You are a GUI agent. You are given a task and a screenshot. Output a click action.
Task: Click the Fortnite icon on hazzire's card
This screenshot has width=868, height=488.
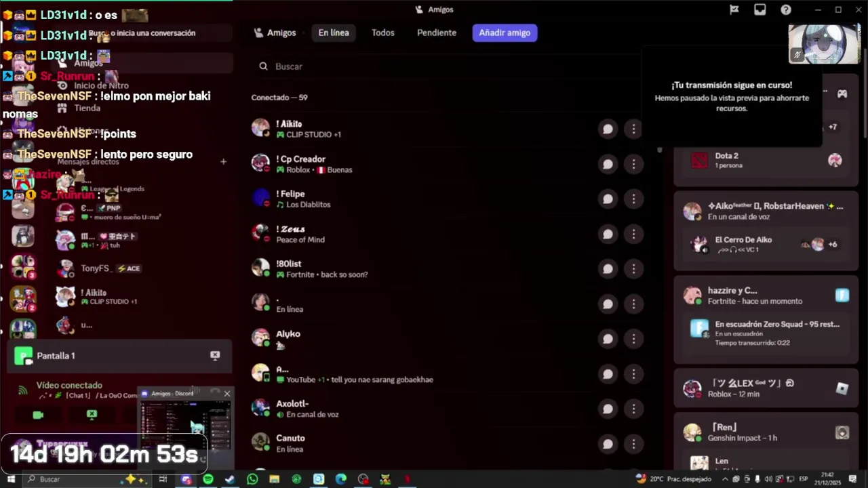(x=842, y=295)
